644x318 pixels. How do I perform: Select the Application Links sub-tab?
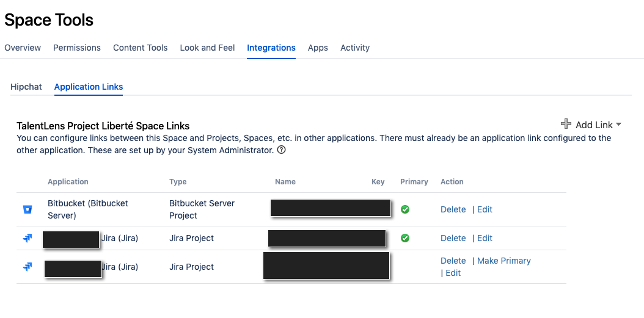(x=89, y=87)
